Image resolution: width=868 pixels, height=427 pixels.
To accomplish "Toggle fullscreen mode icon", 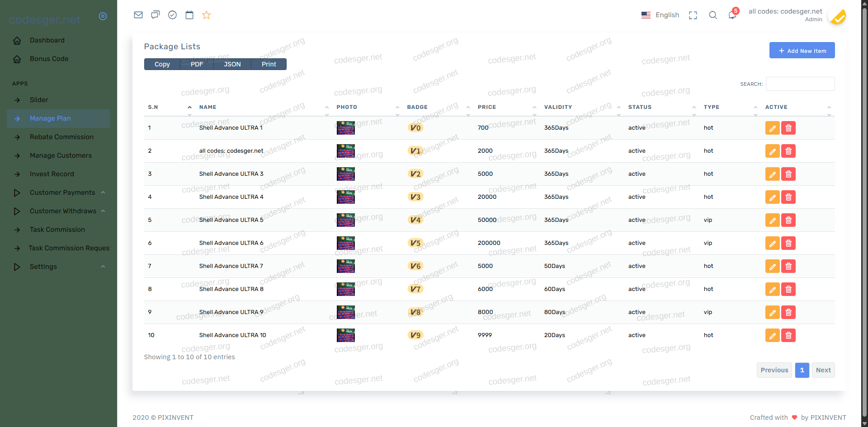I will 693,15.
